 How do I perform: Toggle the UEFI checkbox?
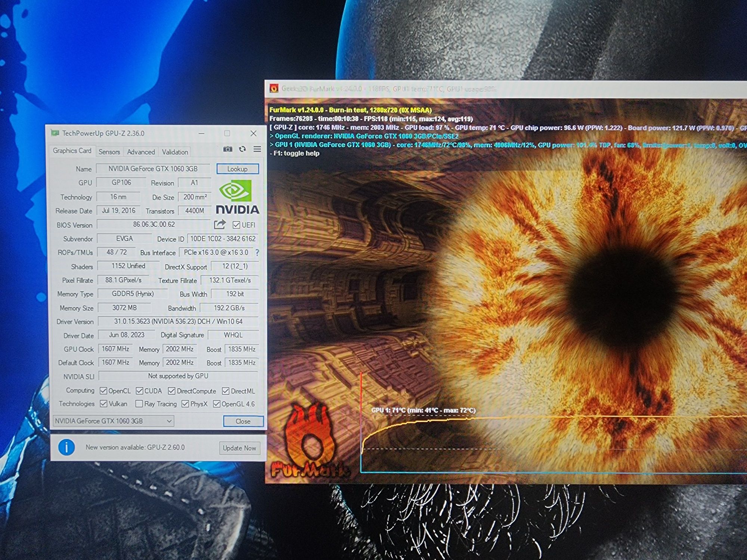[236, 225]
